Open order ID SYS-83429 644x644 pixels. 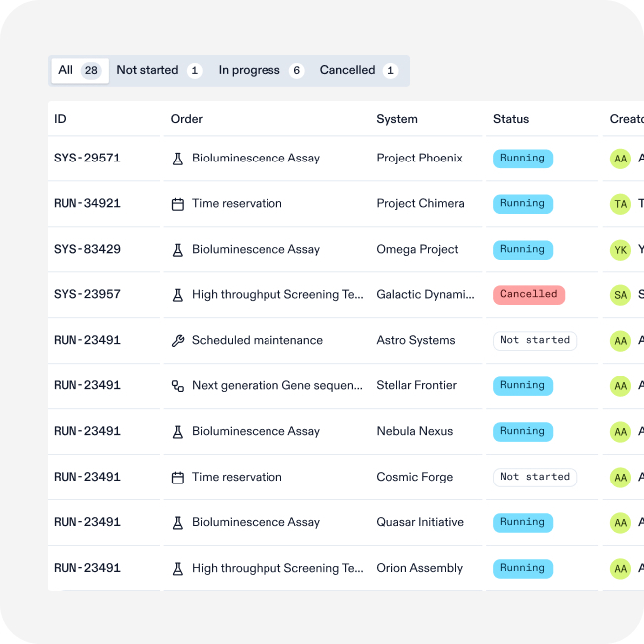tap(87, 250)
